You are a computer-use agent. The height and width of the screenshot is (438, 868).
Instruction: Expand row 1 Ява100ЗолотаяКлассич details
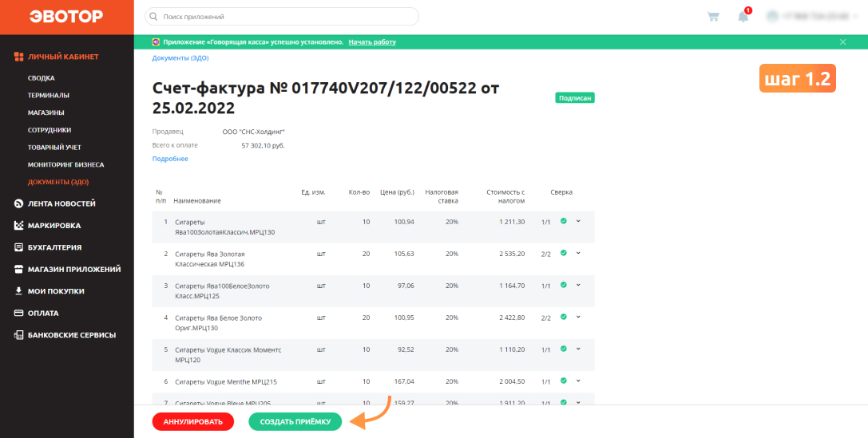pyautogui.click(x=578, y=221)
